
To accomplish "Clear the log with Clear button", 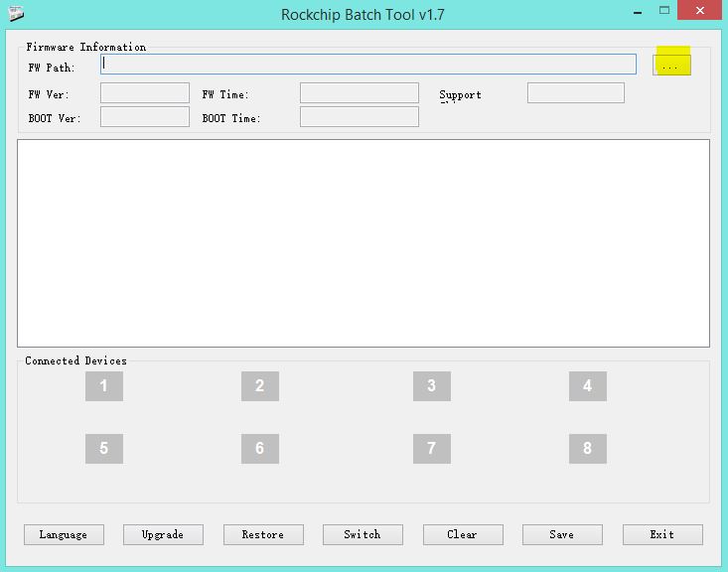I will point(463,535).
